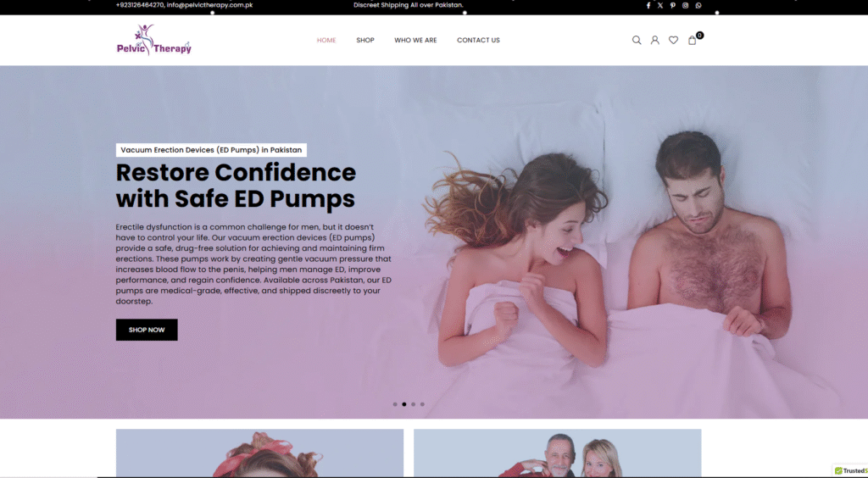
Task: Visit the Instagram profile icon
Action: point(686,5)
